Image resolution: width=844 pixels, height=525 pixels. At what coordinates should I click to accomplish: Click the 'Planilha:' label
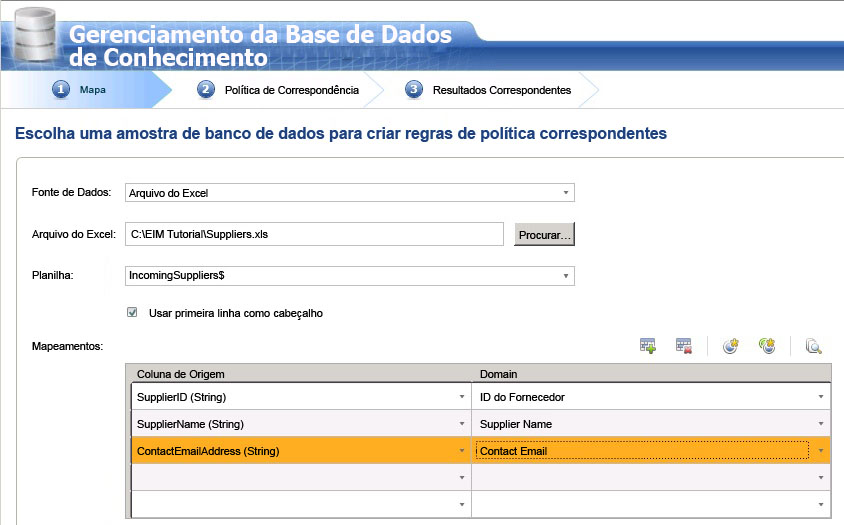point(53,275)
